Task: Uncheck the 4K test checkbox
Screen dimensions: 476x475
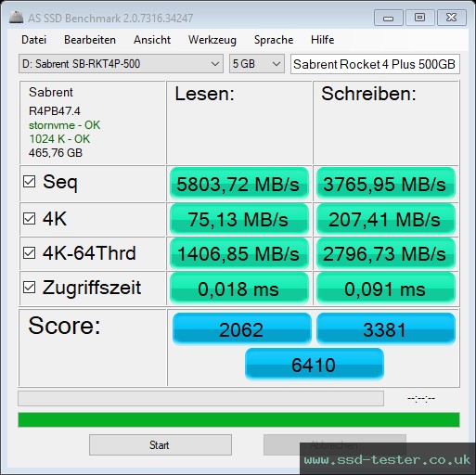Action: (29, 219)
